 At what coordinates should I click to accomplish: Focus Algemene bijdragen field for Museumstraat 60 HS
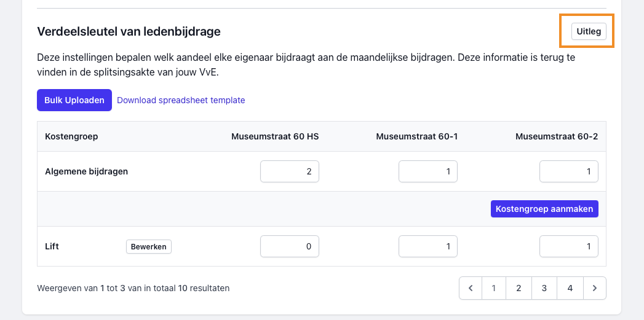[x=290, y=171]
